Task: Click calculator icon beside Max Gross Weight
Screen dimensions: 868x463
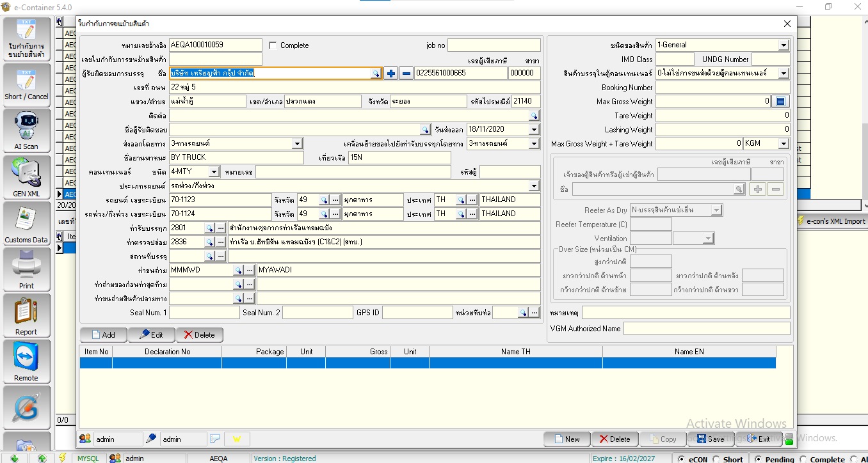Action: click(780, 102)
